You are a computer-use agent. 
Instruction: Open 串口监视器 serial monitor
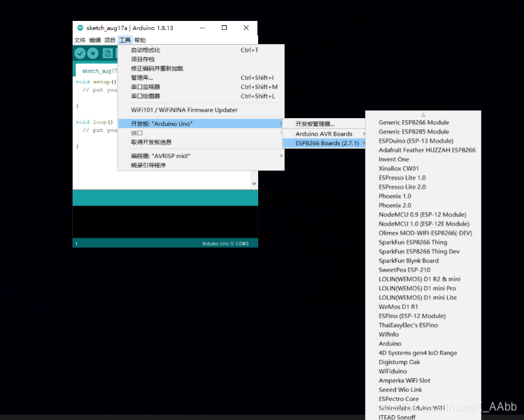[201, 87]
